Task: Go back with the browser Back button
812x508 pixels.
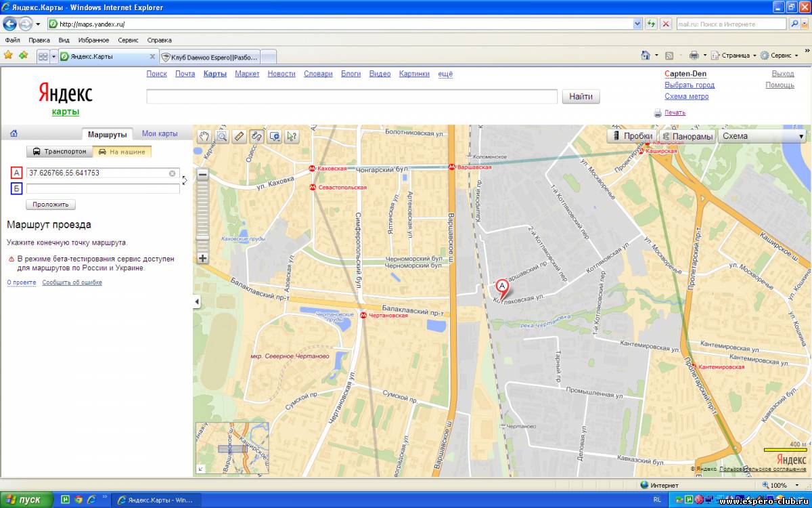Action: click(x=10, y=24)
